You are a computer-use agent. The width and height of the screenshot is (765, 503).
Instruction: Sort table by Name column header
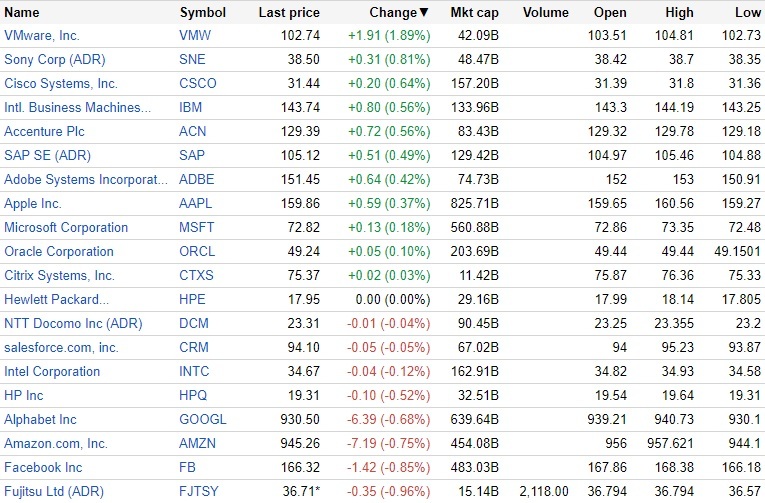22,13
